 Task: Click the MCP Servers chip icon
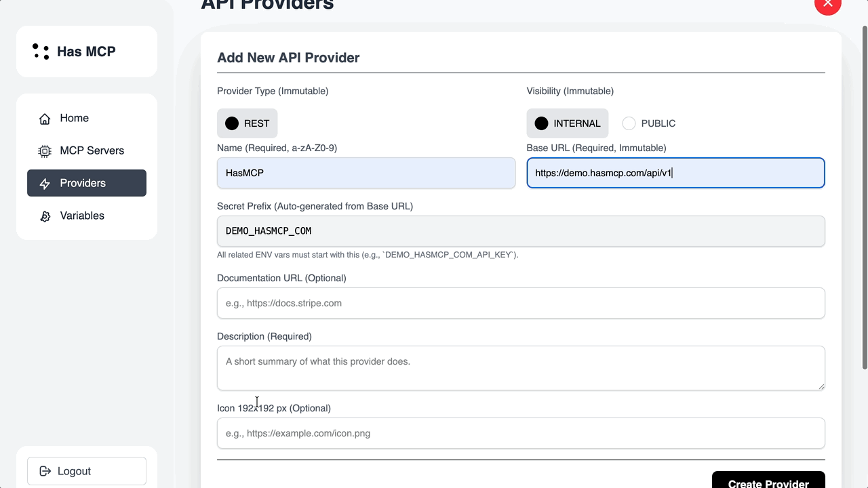[x=45, y=151]
